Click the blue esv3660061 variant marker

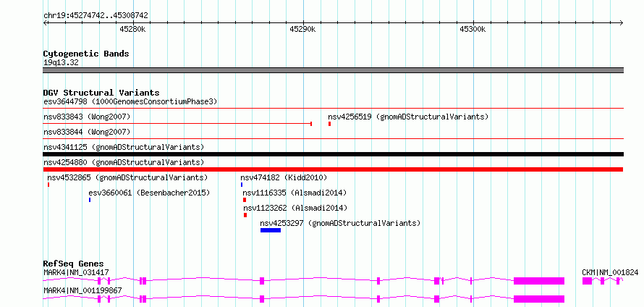click(90, 200)
